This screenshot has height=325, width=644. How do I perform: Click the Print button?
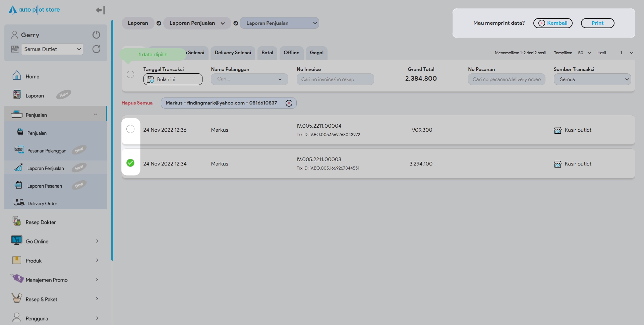click(x=597, y=23)
